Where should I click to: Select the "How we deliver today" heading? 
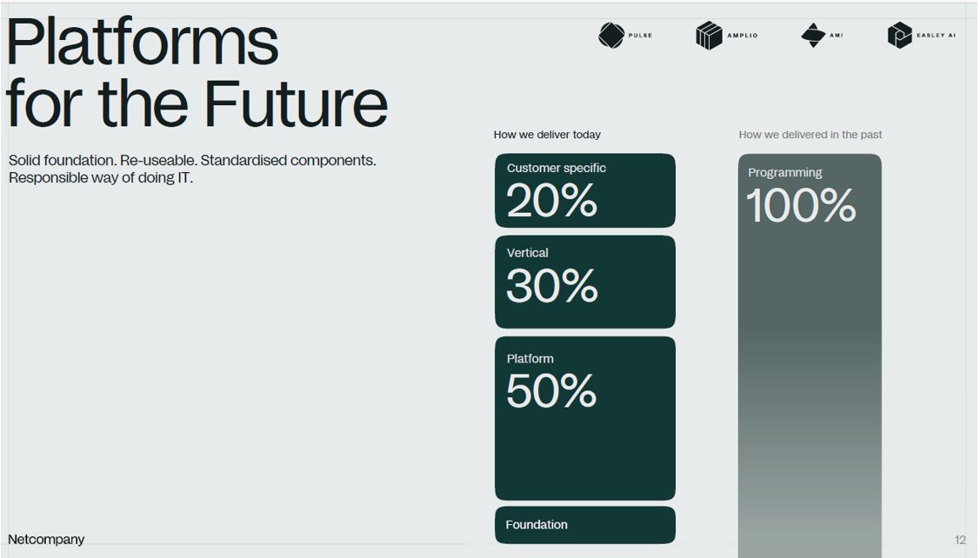click(547, 135)
